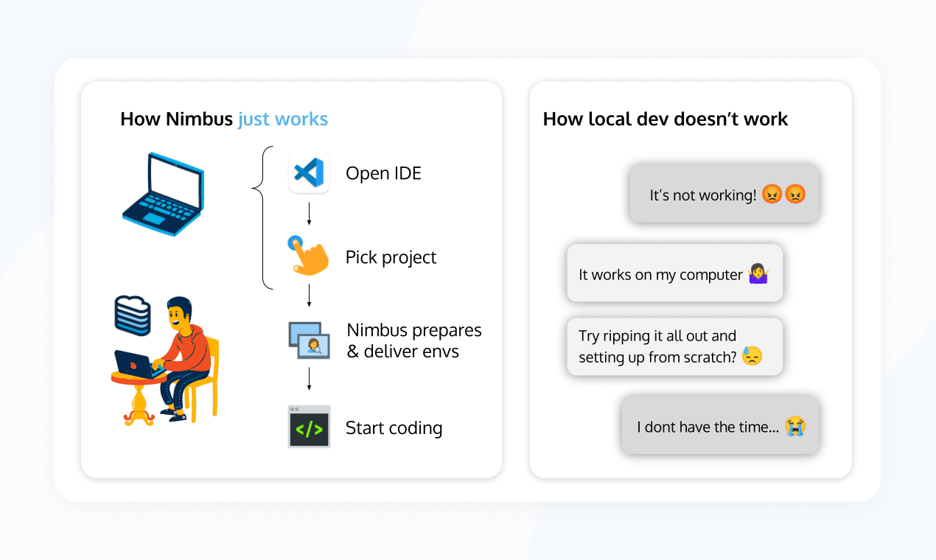Image resolution: width=936 pixels, height=560 pixels.
Task: Click the blue laptop illustration
Action: pos(164,194)
